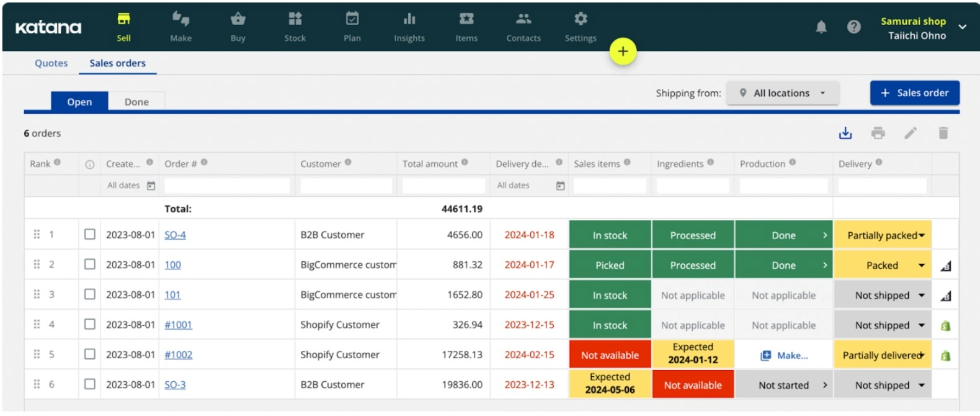Click the Customer filter field
This screenshot has width=980, height=416.
coord(346,186)
